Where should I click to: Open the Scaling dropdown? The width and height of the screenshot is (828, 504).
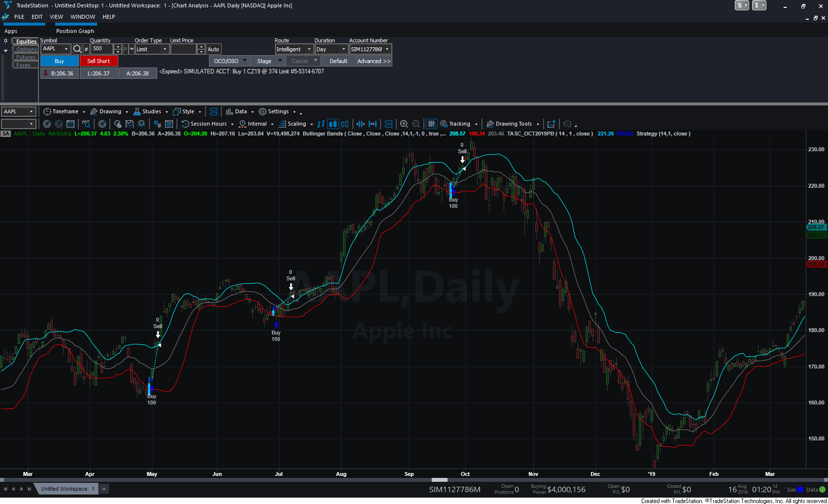[311, 124]
